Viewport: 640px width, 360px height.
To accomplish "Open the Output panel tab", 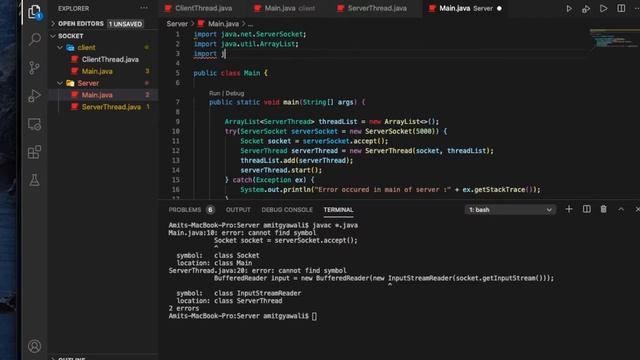I will coord(238,210).
